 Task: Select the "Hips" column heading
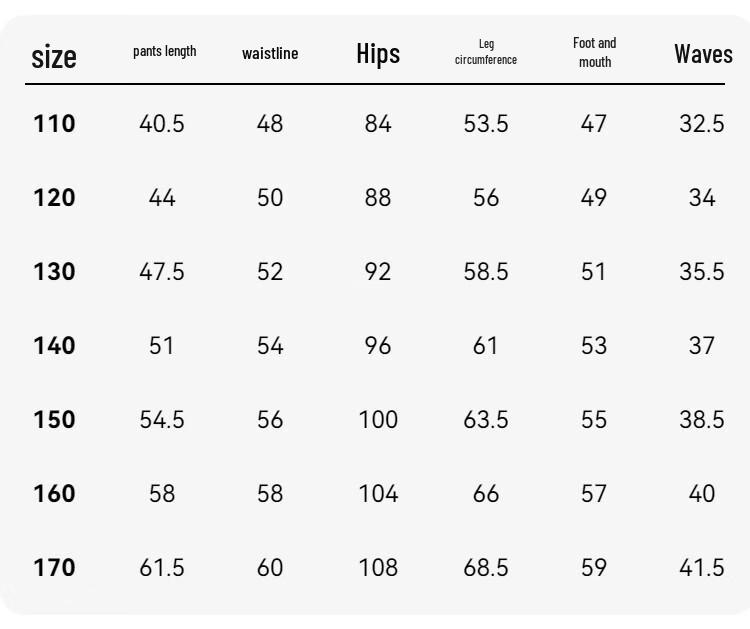(x=378, y=54)
